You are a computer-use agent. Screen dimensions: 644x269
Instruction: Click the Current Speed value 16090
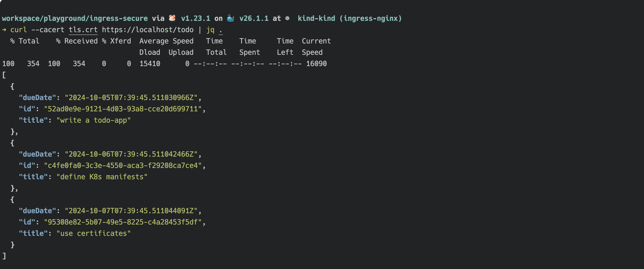(316, 64)
